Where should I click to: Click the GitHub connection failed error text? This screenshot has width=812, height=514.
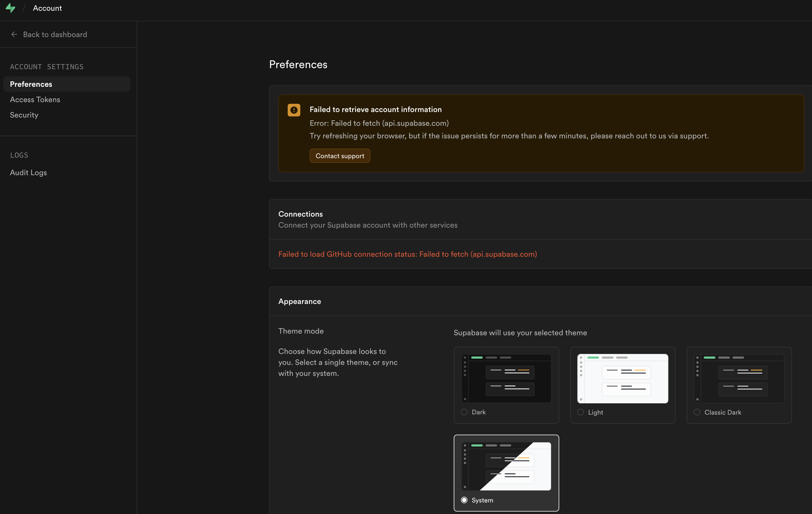[x=407, y=254]
